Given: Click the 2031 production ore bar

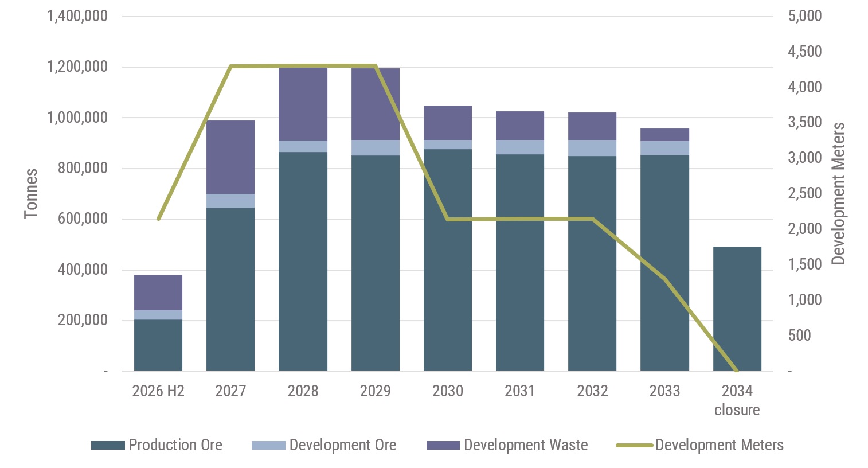Looking at the screenshot, I should [x=520, y=262].
